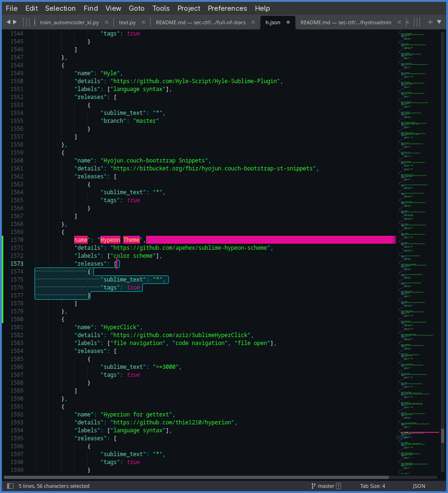Click the Hyle-Sublime-Plugin GitHub URL
The image size is (448, 493).
(x=195, y=81)
